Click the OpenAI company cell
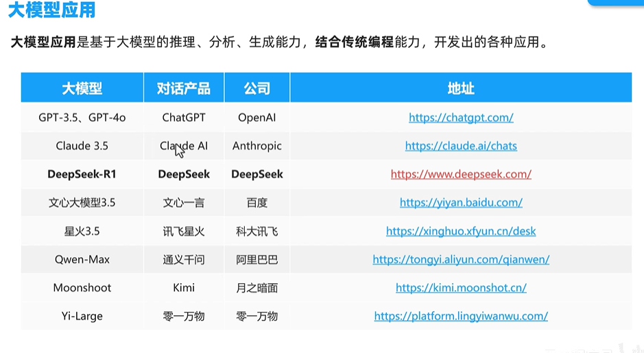644x353 pixels. click(257, 118)
